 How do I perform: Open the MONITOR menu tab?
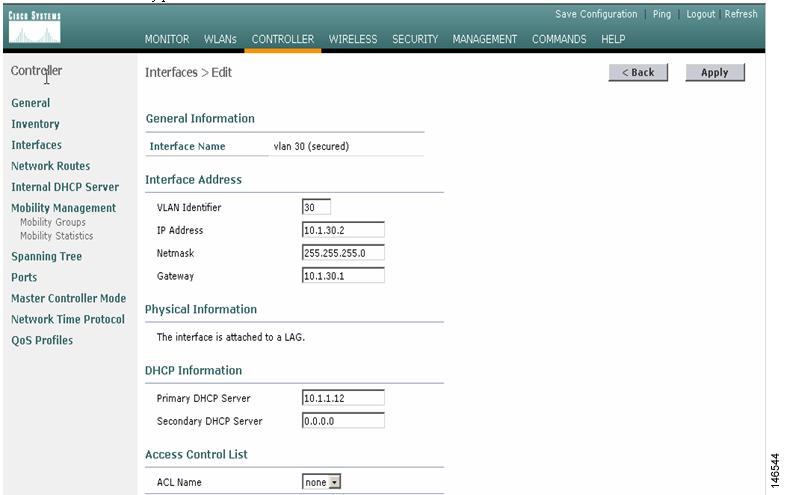pyautogui.click(x=167, y=39)
